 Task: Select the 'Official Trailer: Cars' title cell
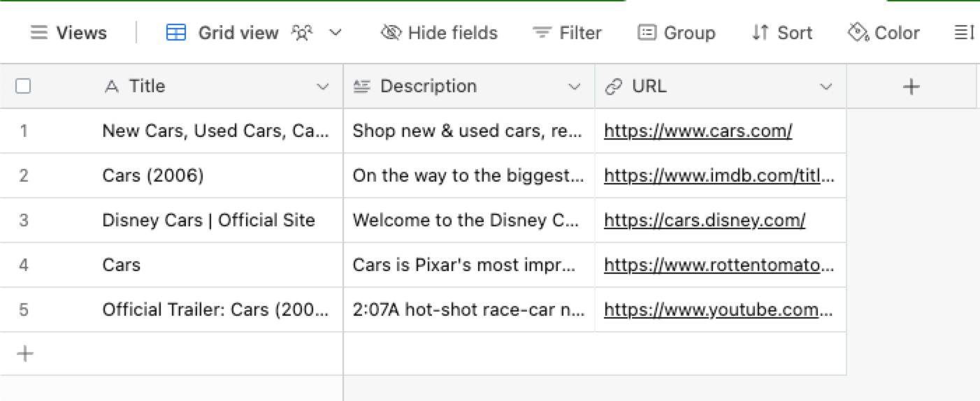215,309
